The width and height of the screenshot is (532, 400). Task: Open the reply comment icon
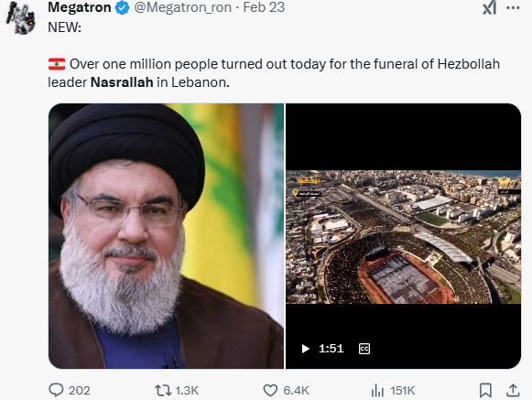[x=56, y=390]
